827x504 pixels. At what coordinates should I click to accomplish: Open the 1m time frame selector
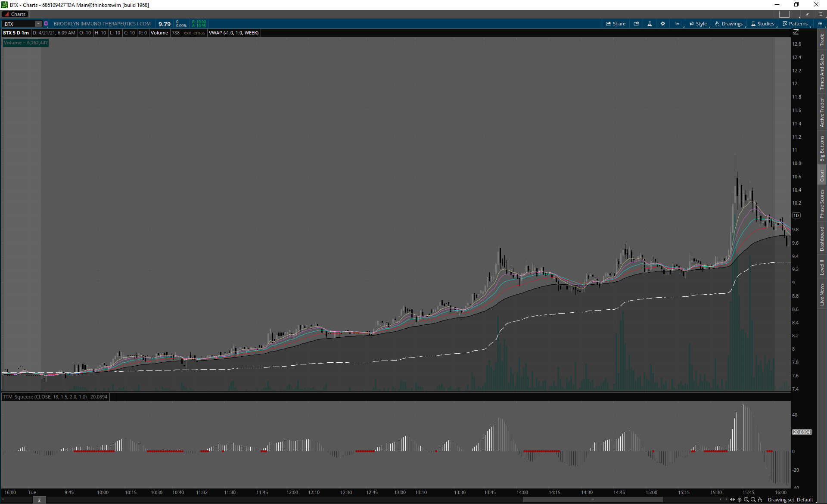point(677,24)
